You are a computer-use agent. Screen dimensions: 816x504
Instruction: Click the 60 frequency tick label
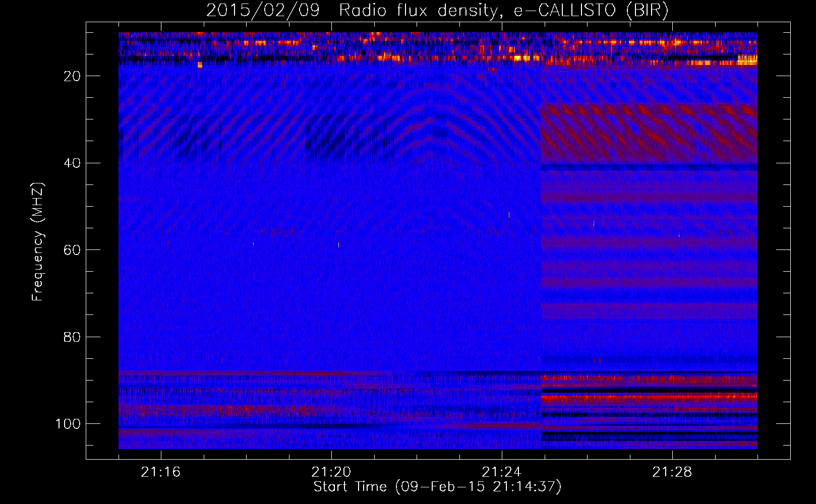(x=72, y=250)
